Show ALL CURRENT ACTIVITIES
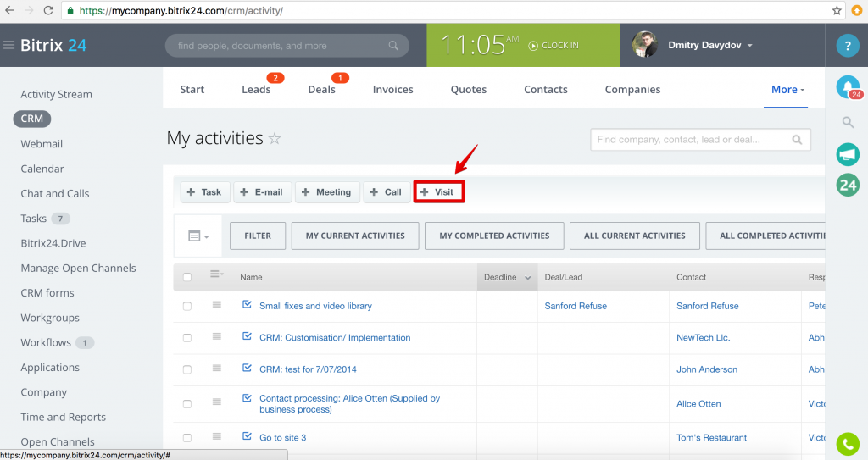 pos(634,236)
